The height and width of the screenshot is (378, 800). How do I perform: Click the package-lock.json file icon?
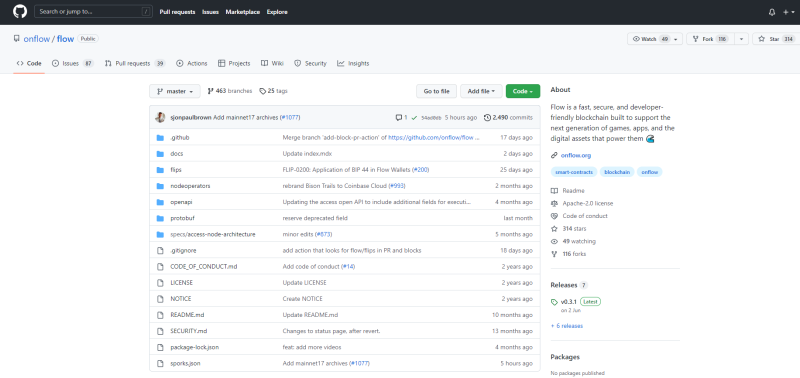160,347
